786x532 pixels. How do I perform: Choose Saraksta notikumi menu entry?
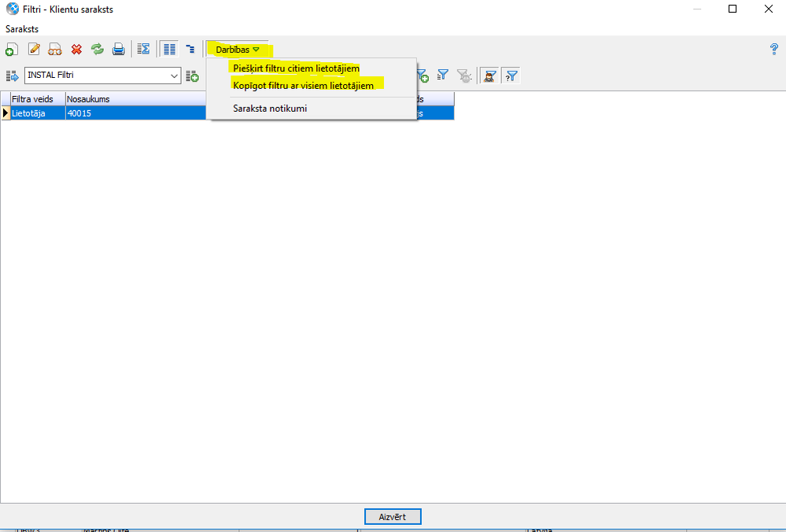click(270, 109)
